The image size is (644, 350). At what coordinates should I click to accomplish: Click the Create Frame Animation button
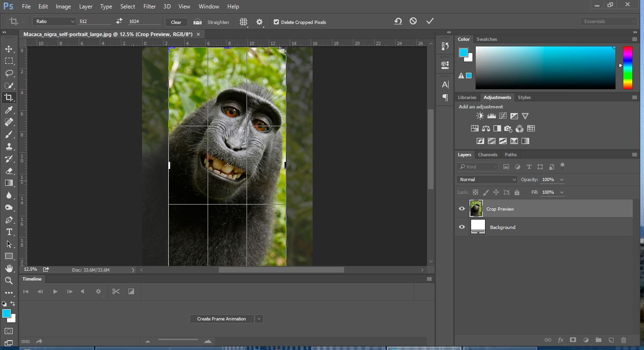tap(221, 319)
